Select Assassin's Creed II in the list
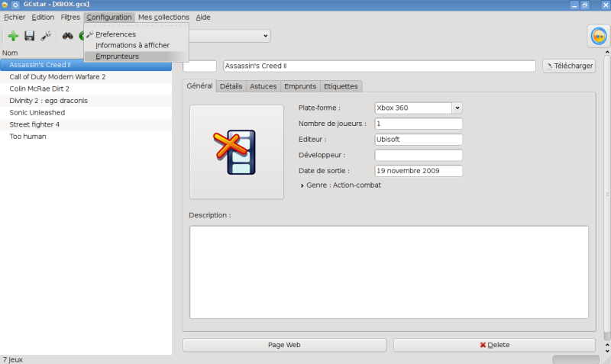The height and width of the screenshot is (364, 611). pos(86,65)
